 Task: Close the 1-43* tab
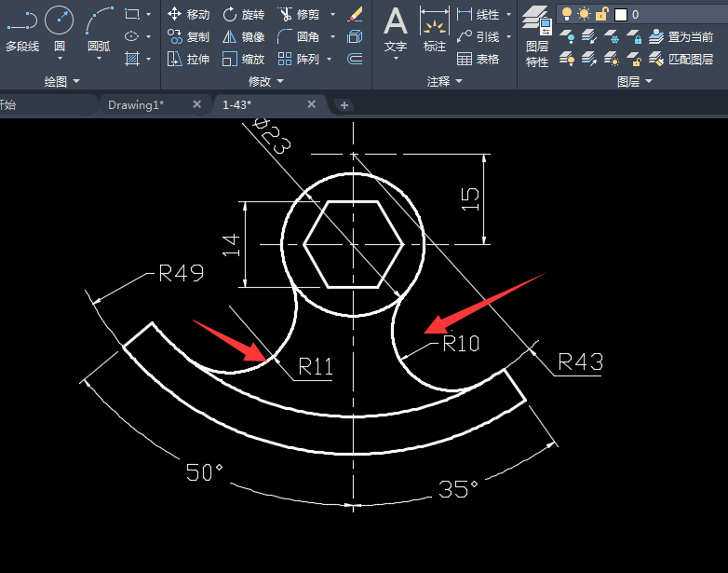click(x=312, y=104)
